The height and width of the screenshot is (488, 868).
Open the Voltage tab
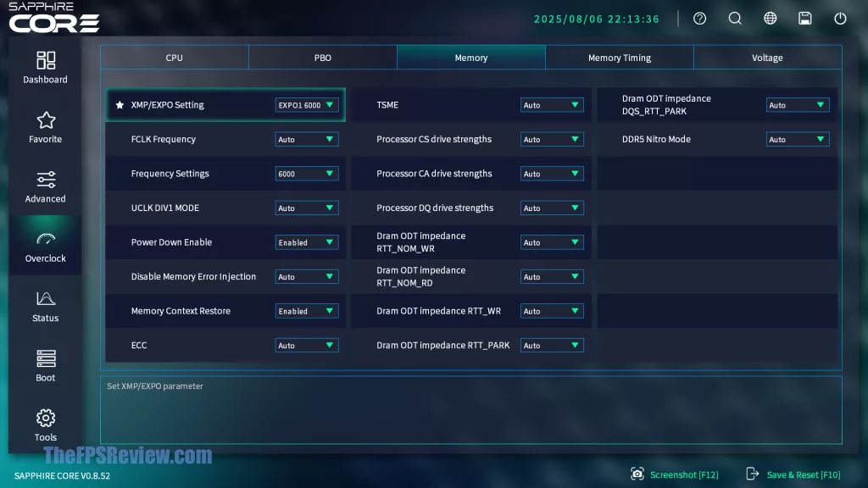point(767,58)
